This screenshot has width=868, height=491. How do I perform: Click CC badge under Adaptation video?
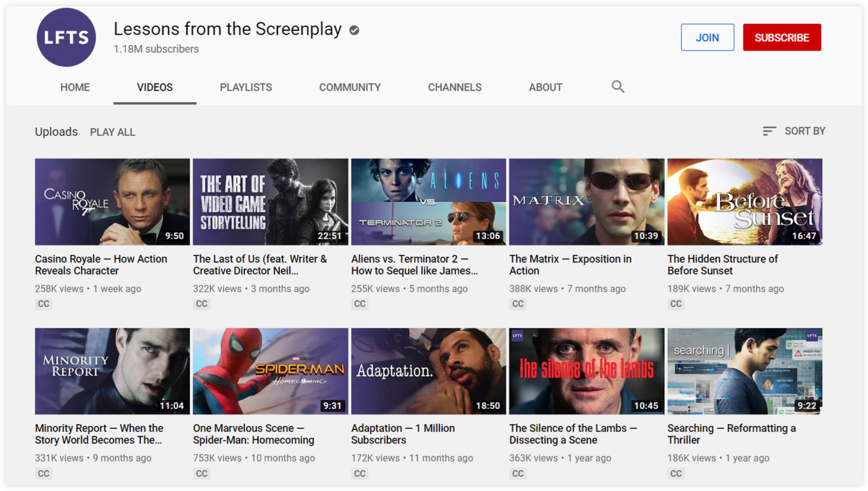click(359, 474)
